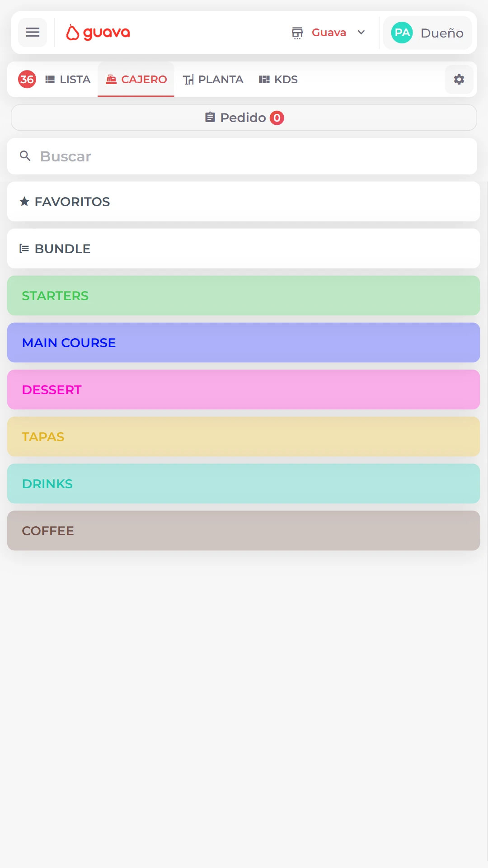Open the settings gear on the tab bar
Viewport: 488px width, 868px height.
459,79
